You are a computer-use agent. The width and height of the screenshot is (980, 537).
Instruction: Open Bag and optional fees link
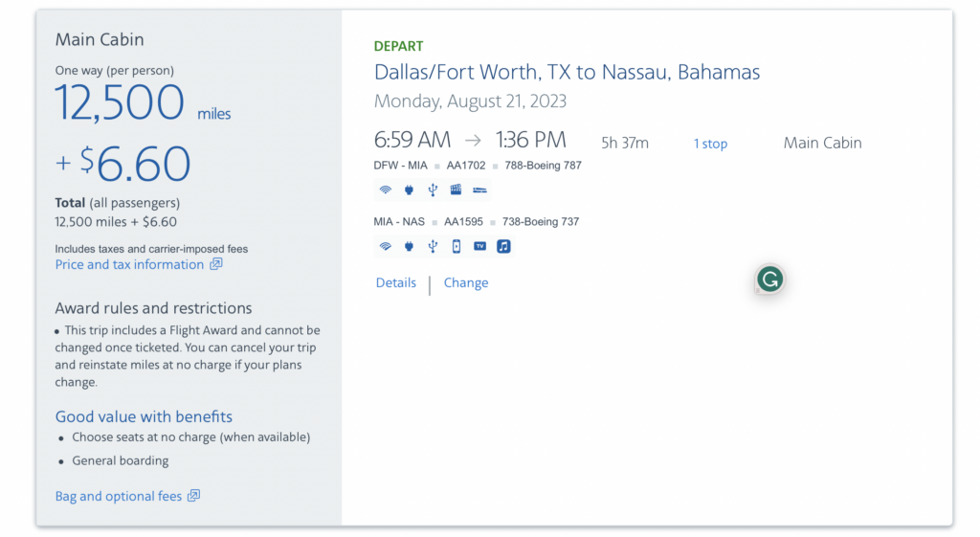tap(119, 497)
